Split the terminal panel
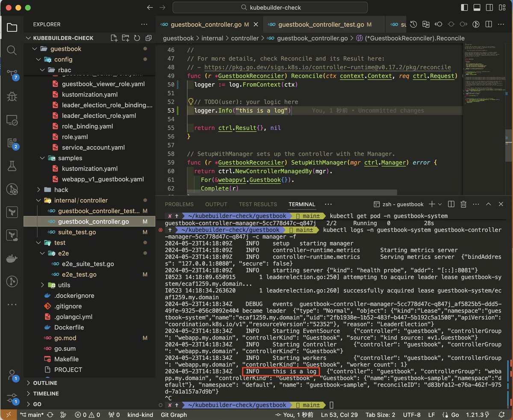Viewport: 513px width, 420px height. coord(451,204)
